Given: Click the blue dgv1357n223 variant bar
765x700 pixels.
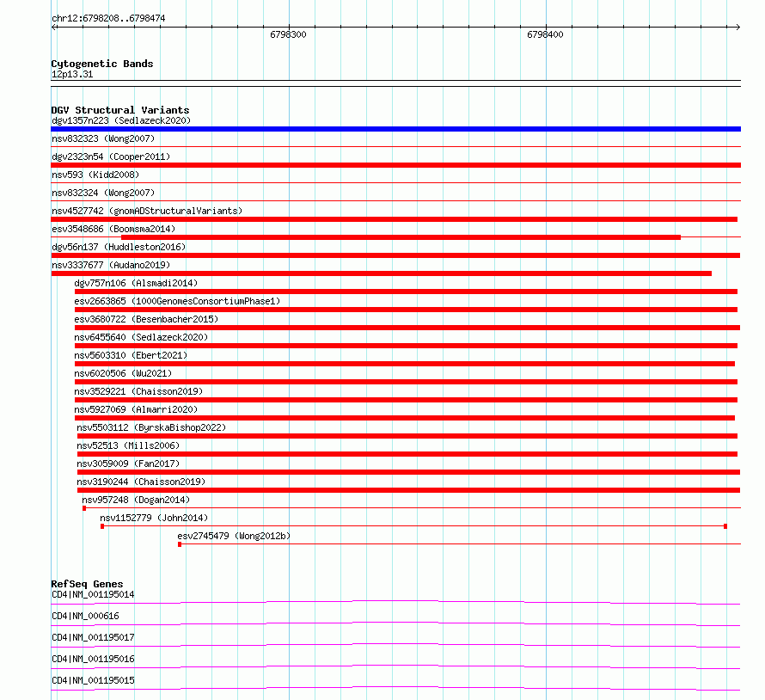Looking at the screenshot, I should pos(395,129).
